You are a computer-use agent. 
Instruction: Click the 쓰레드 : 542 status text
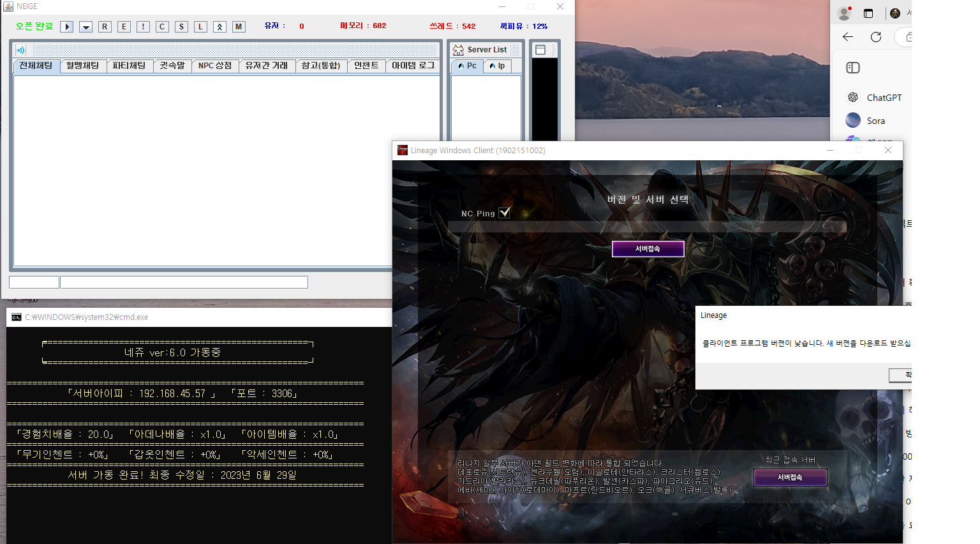pos(452,26)
